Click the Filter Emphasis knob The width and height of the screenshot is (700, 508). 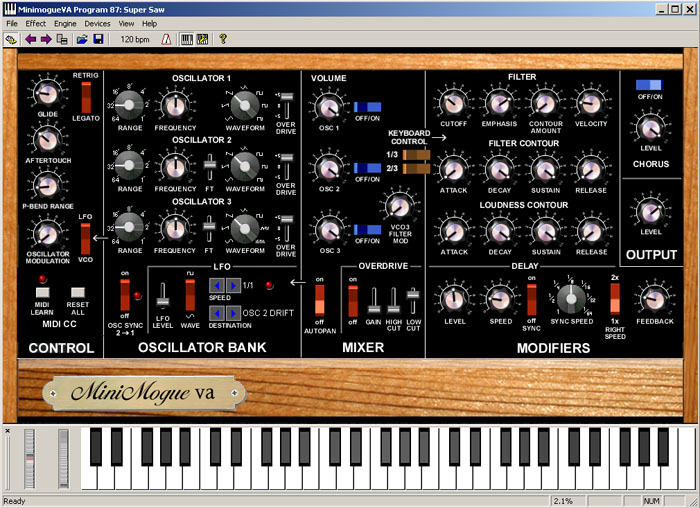[x=499, y=103]
